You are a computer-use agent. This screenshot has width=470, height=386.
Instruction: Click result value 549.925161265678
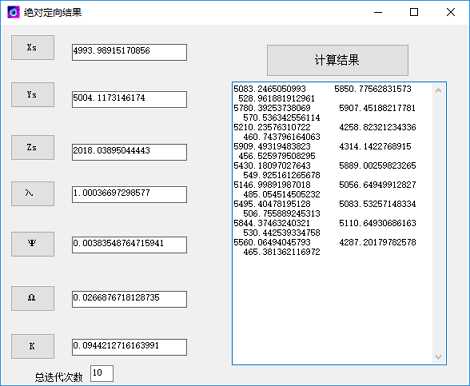(282, 175)
